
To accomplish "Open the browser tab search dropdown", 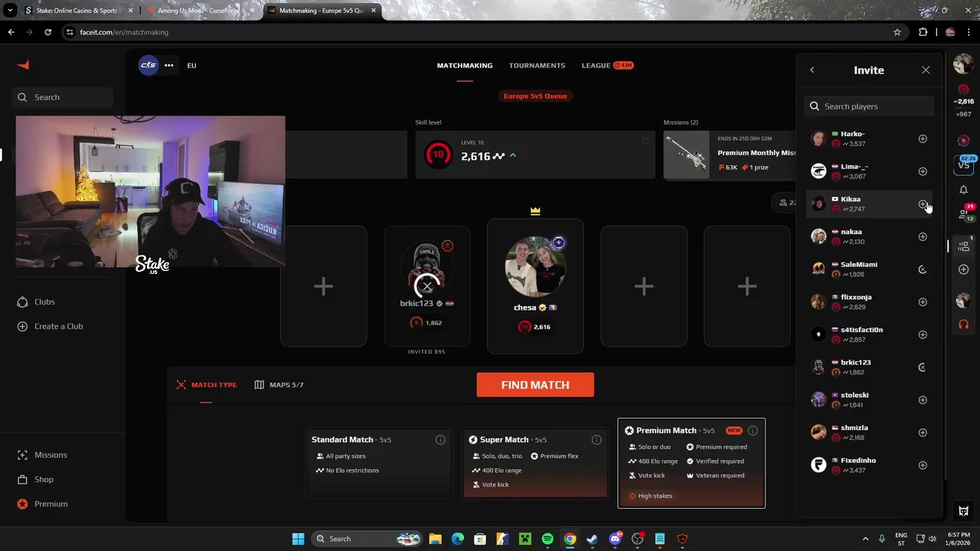I will [10, 11].
